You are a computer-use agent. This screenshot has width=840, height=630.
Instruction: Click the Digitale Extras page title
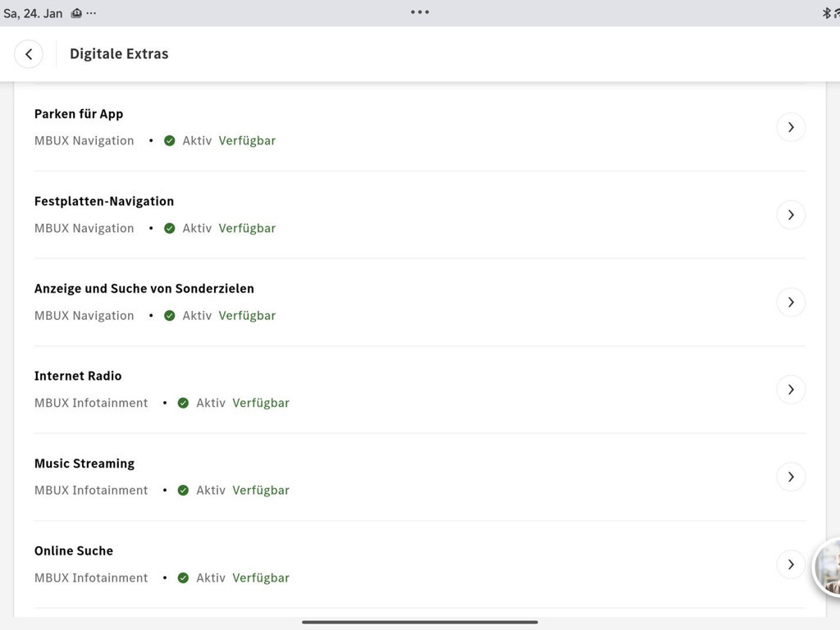119,54
